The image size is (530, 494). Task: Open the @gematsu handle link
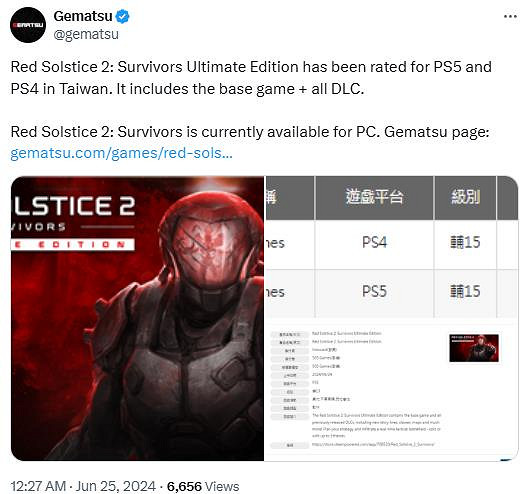click(x=86, y=34)
